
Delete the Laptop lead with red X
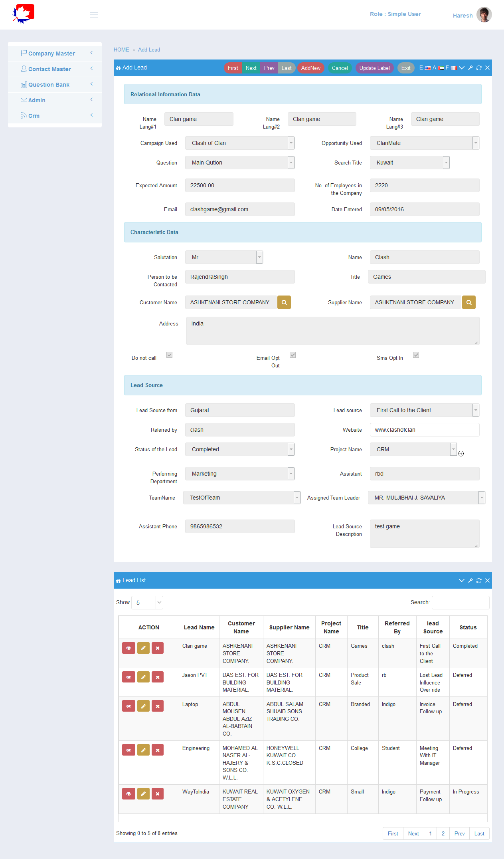point(158,706)
